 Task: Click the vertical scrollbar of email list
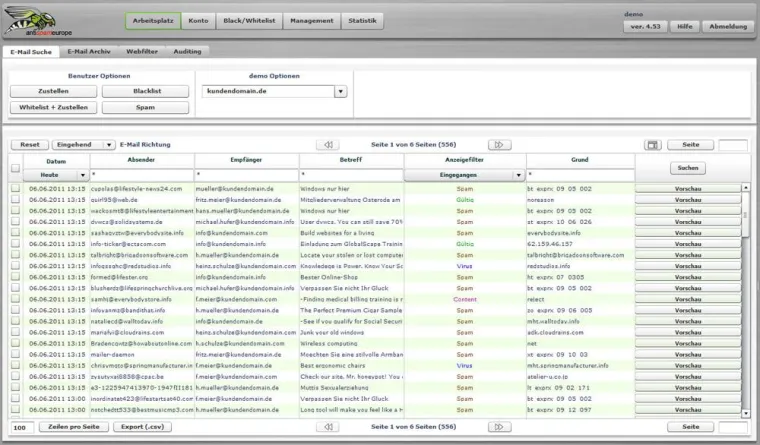[x=746, y=300]
